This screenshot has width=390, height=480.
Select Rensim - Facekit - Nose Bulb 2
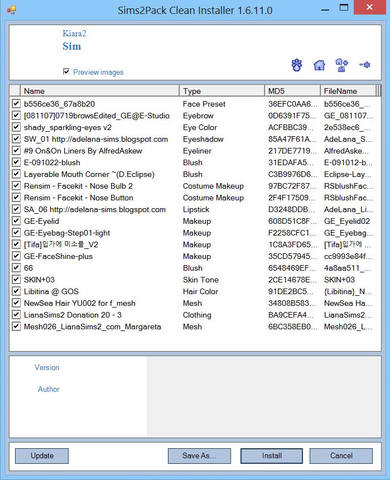tap(78, 186)
